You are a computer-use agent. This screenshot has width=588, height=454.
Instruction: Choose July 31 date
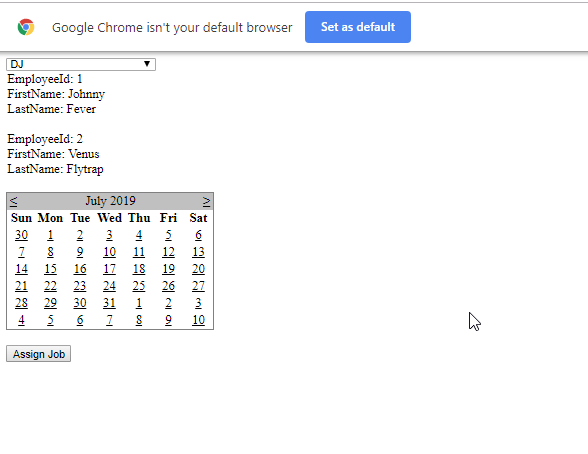109,303
